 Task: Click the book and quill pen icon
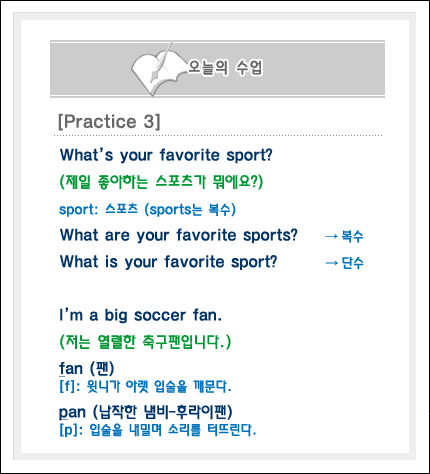(158, 69)
